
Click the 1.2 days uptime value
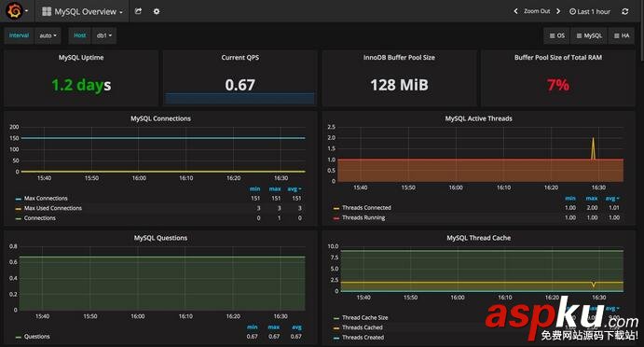click(81, 85)
